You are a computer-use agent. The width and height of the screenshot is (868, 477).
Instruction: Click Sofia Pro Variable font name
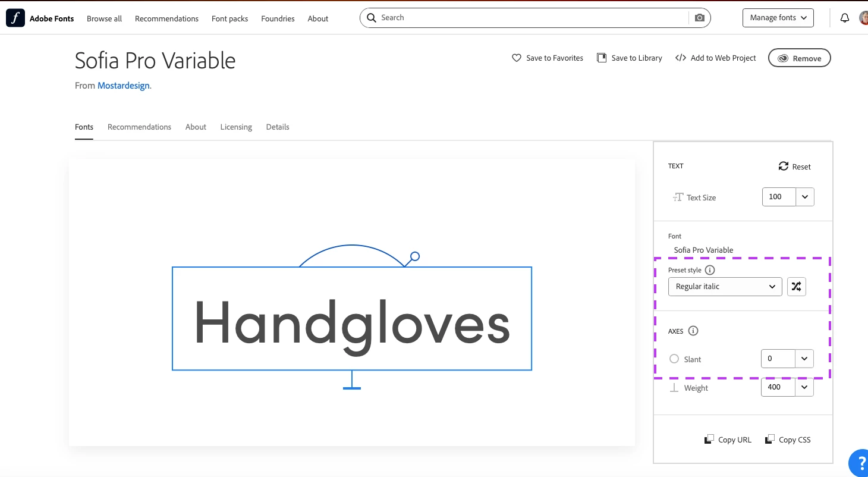[x=703, y=250]
